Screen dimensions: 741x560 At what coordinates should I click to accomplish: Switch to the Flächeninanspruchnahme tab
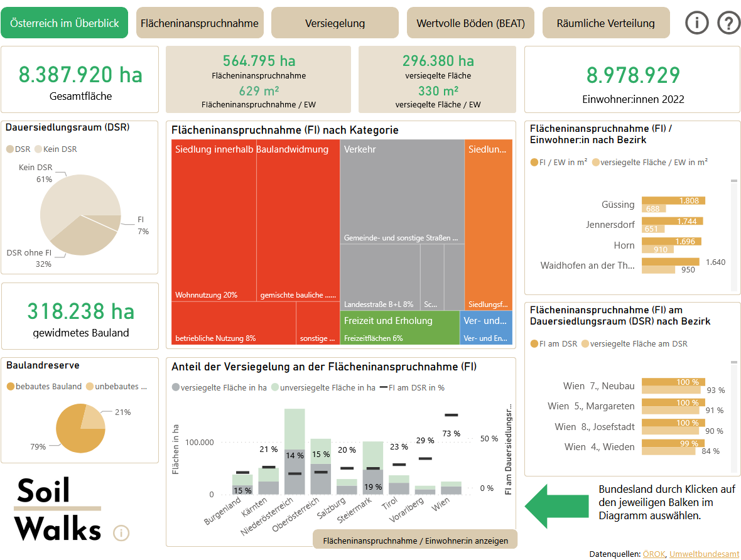(x=200, y=23)
